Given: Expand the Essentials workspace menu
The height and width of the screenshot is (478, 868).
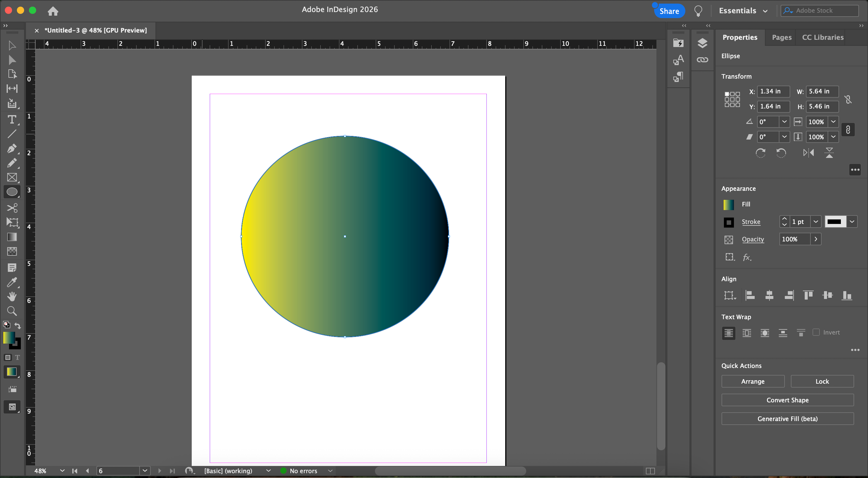Looking at the screenshot, I should [743, 11].
